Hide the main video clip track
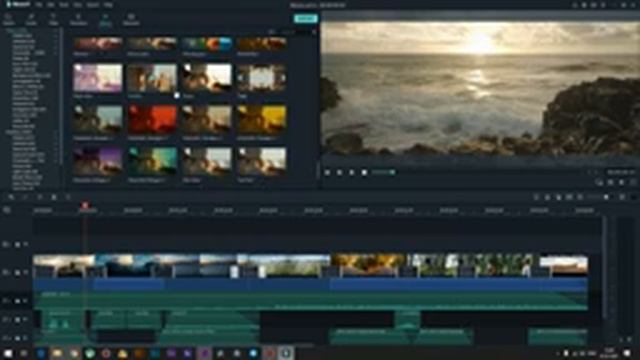The image size is (640, 360). coord(25,272)
